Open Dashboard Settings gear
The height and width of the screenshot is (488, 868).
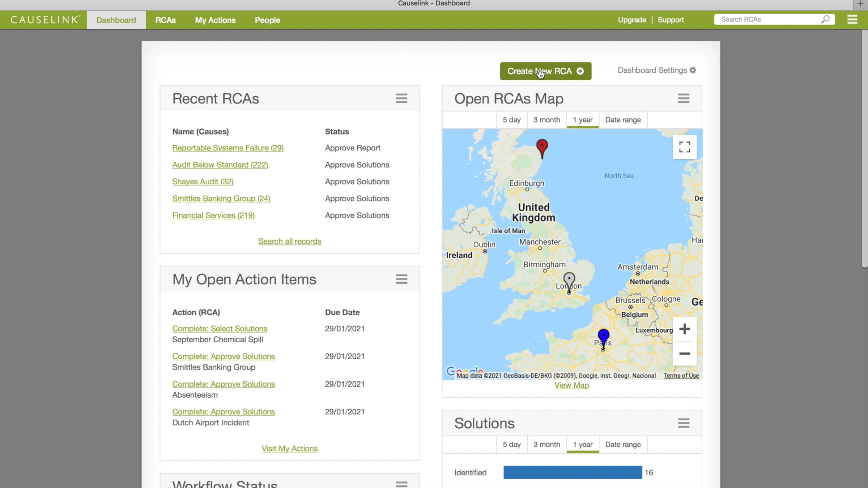tap(693, 70)
